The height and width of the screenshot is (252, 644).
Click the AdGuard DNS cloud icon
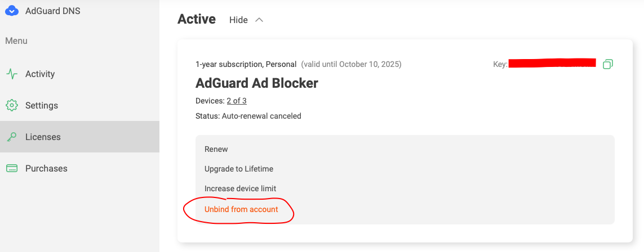(x=11, y=11)
